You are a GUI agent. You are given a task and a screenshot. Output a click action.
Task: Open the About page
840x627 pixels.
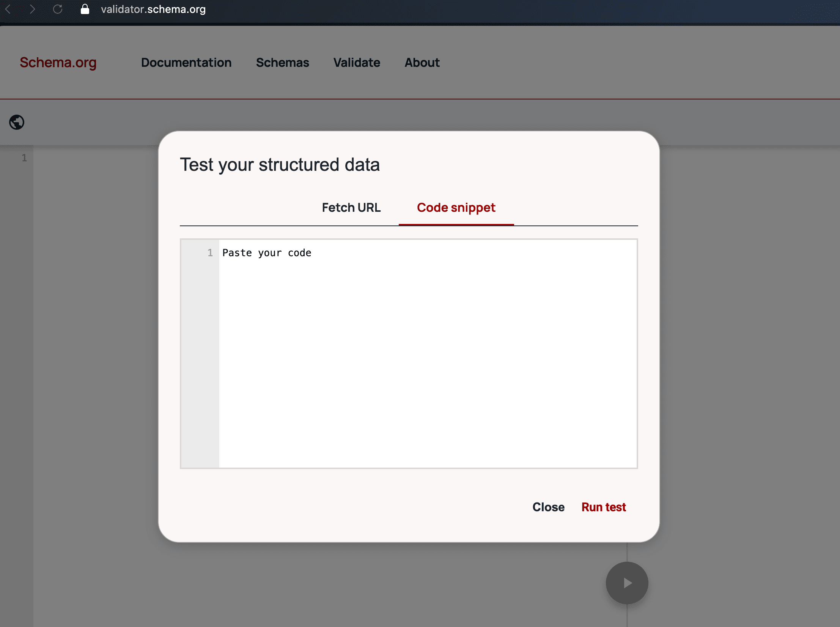click(x=422, y=63)
